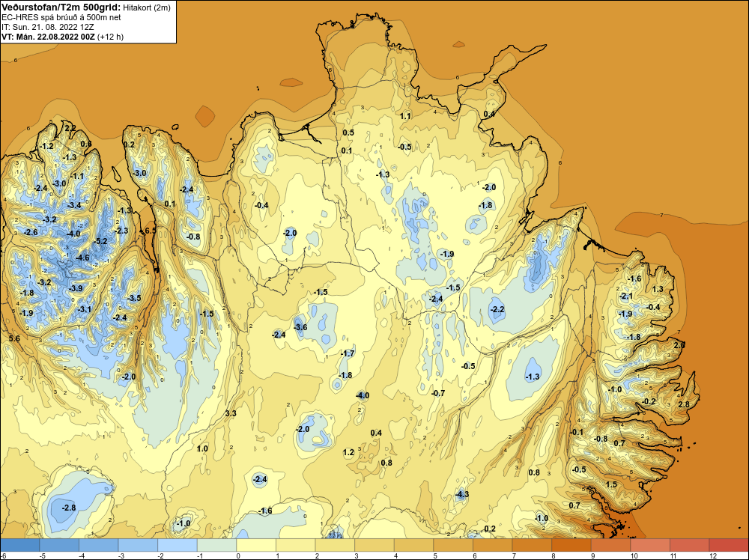Click the '-3.1' temperature label
Image resolution: width=749 pixels, height=560 pixels.
[85, 309]
